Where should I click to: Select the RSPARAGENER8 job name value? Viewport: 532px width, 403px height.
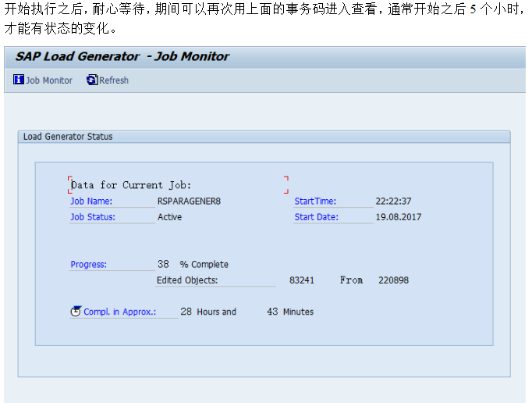pyautogui.click(x=189, y=201)
